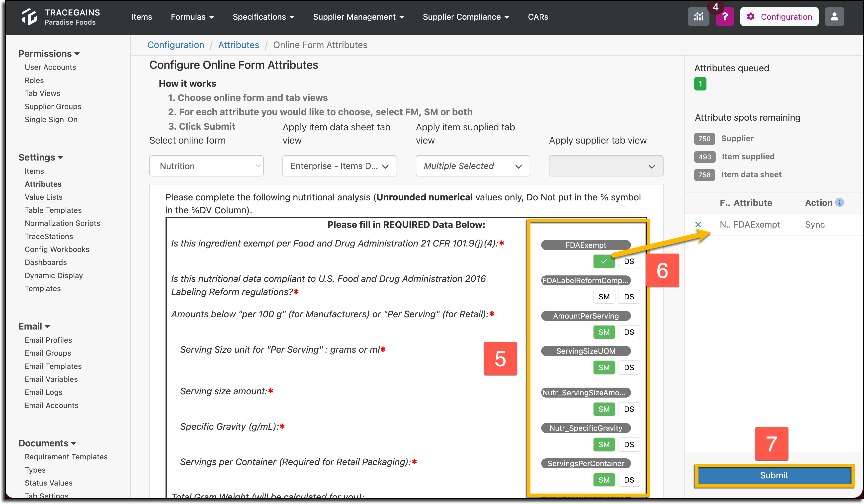Open Attributes under Settings in sidebar
Viewport: 864px width, 504px height.
click(x=43, y=184)
